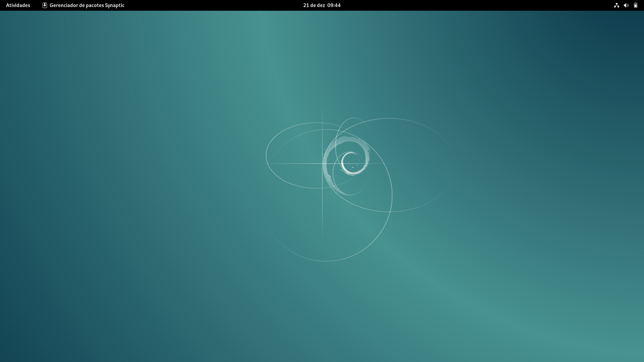Click the word Synaptic in the top bar
The width and height of the screenshot is (644, 362).
(114, 5)
